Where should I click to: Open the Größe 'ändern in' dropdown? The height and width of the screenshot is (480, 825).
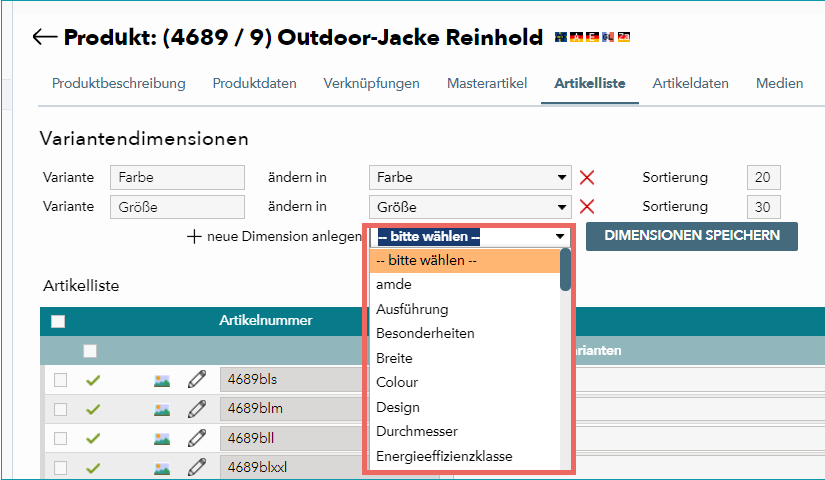click(470, 207)
